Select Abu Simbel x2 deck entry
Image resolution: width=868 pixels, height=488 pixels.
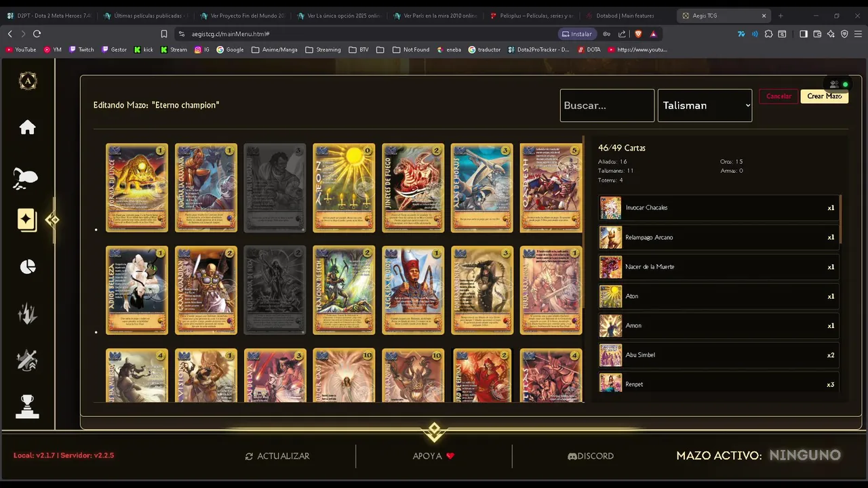pyautogui.click(x=719, y=355)
